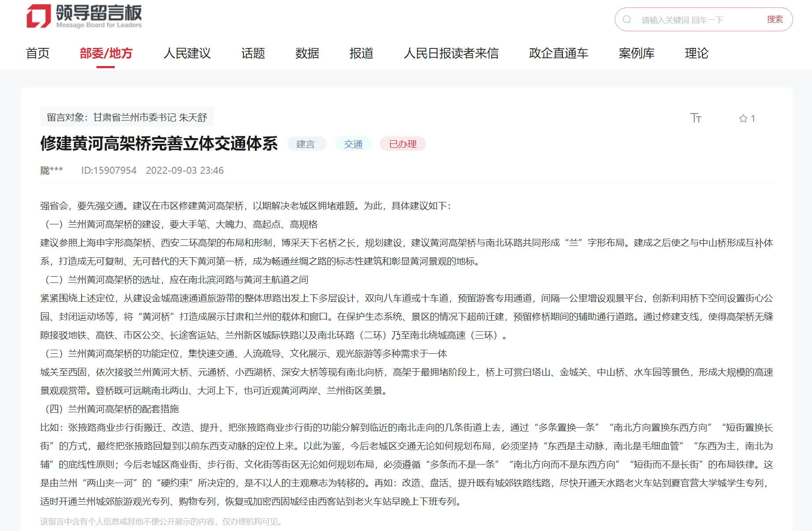Open the 数据 navigation tab
Image resolution: width=812 pixels, height=531 pixels.
tap(307, 53)
